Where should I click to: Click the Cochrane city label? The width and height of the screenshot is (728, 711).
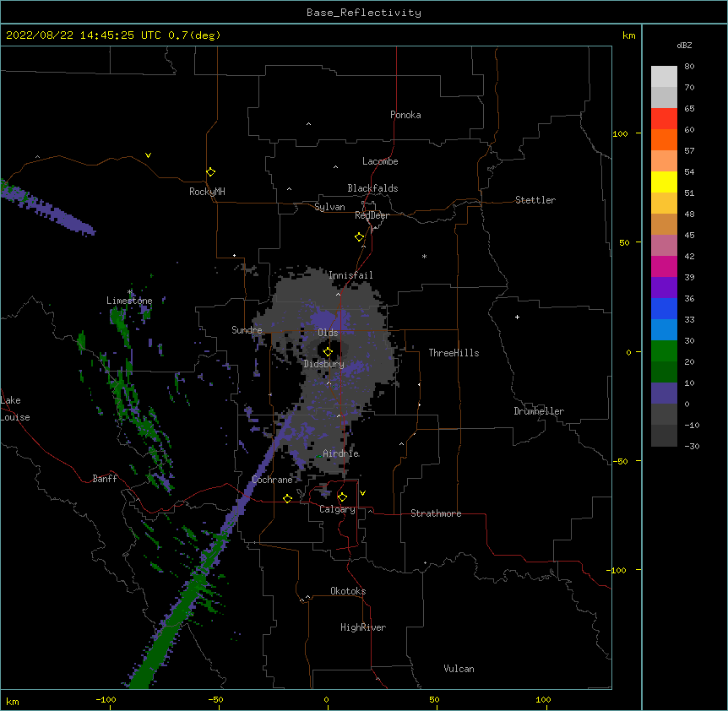[272, 480]
